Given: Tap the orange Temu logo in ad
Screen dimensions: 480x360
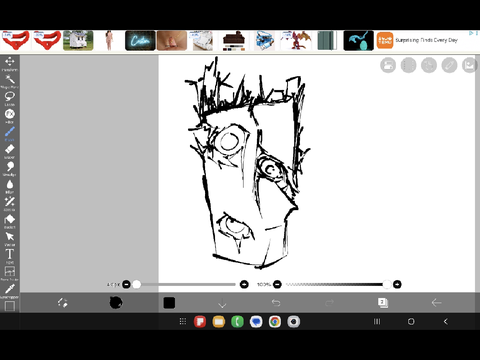Looking at the screenshot, I should click(x=385, y=41).
